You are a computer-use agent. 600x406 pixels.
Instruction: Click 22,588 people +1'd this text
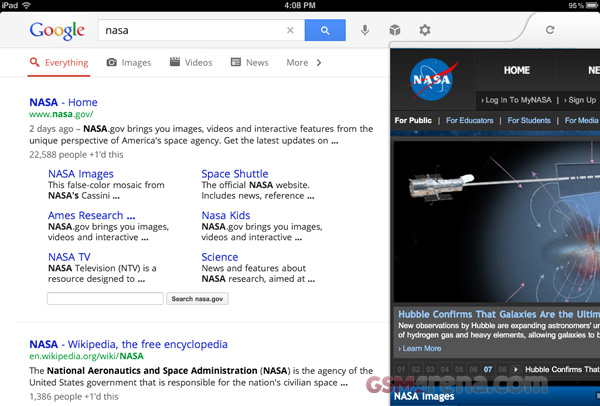pos(76,155)
